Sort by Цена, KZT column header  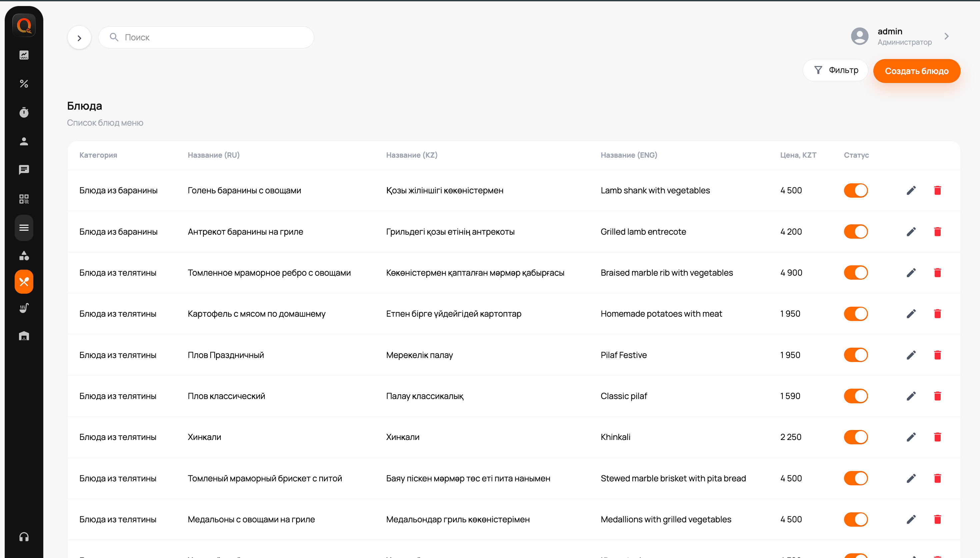tap(798, 155)
